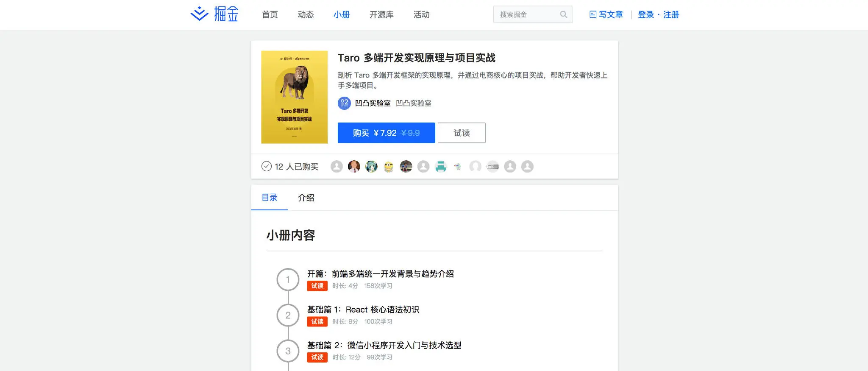Click the 试读 trial read button
Image resolution: width=868 pixels, height=371 pixels.
point(462,133)
